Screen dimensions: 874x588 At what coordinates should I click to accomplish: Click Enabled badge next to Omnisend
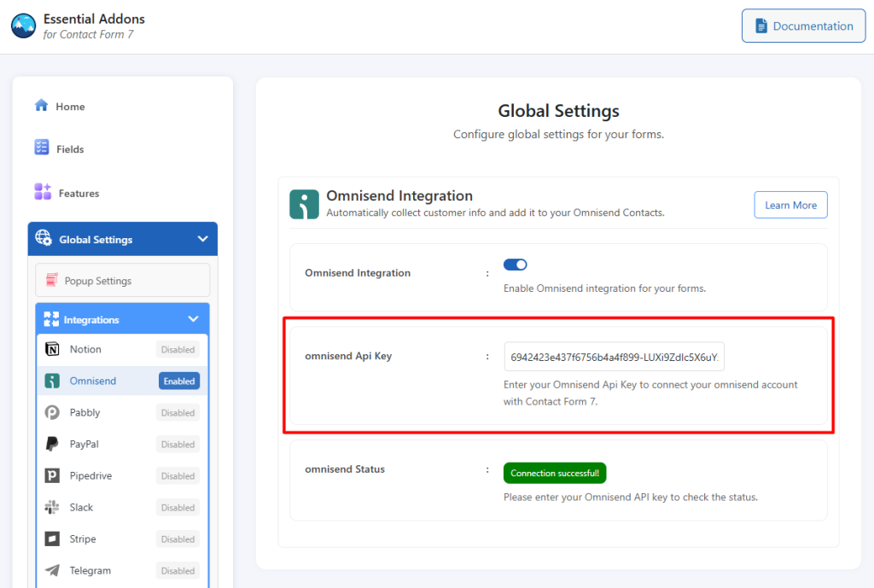point(179,381)
